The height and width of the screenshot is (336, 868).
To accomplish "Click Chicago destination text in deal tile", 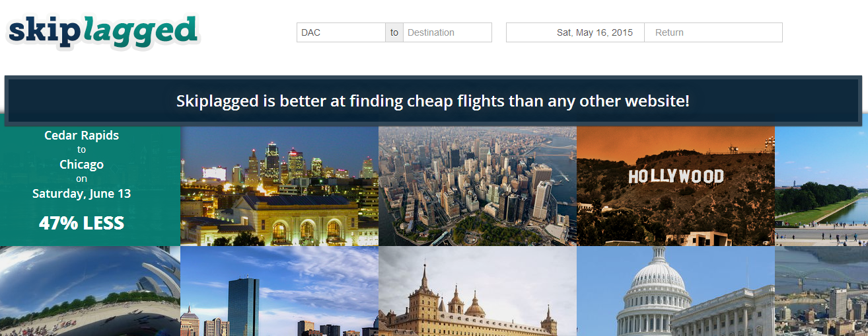I will (82, 164).
